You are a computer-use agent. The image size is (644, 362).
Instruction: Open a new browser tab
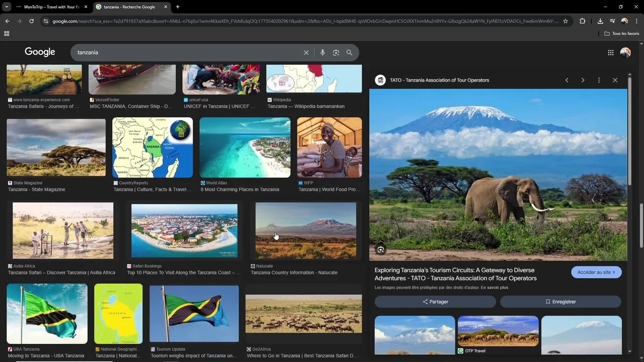[178, 7]
